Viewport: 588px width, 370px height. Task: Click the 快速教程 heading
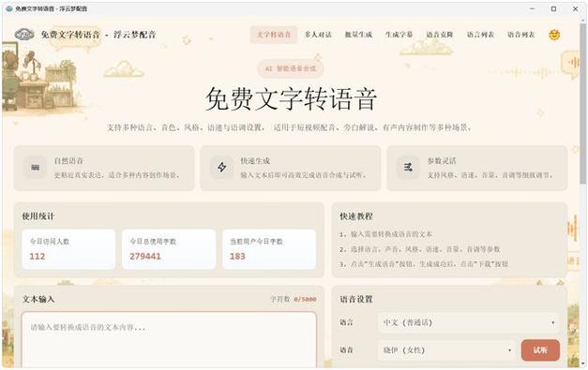click(x=356, y=216)
